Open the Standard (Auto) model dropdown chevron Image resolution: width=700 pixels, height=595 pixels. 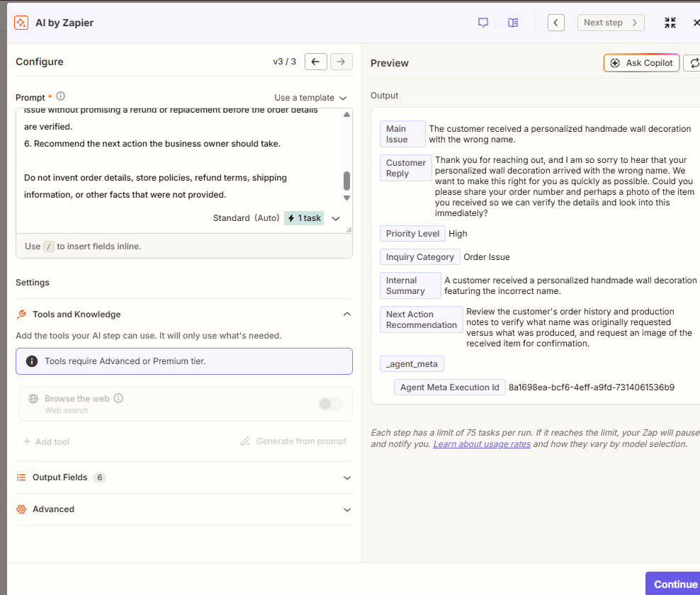pyautogui.click(x=336, y=218)
